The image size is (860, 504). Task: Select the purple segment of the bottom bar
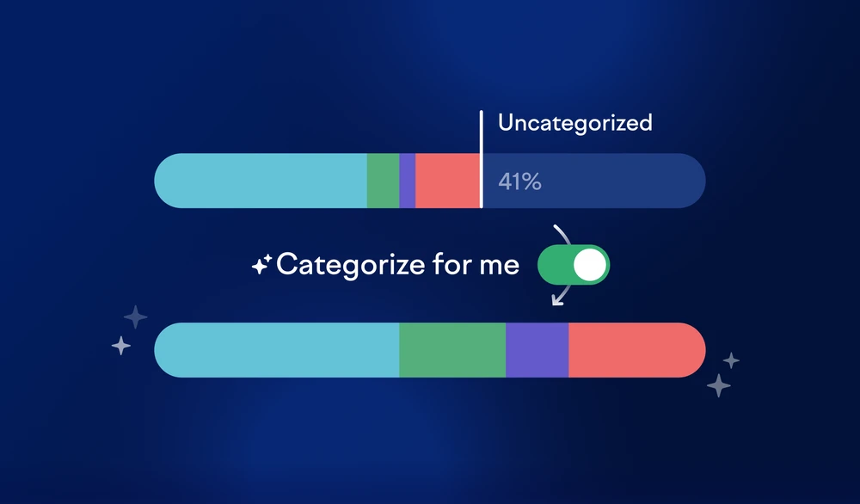(537, 350)
